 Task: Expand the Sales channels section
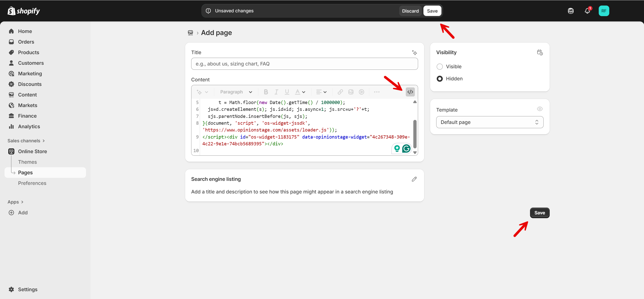26,141
